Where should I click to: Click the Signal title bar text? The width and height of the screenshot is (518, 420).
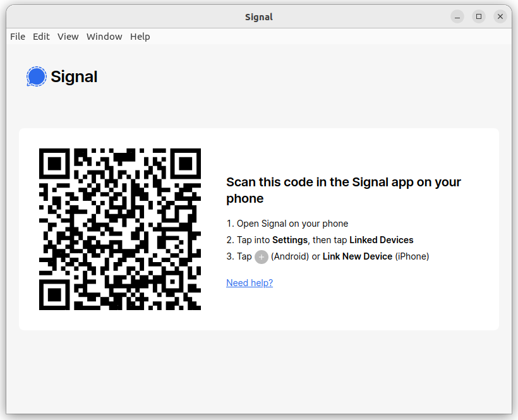click(x=259, y=17)
